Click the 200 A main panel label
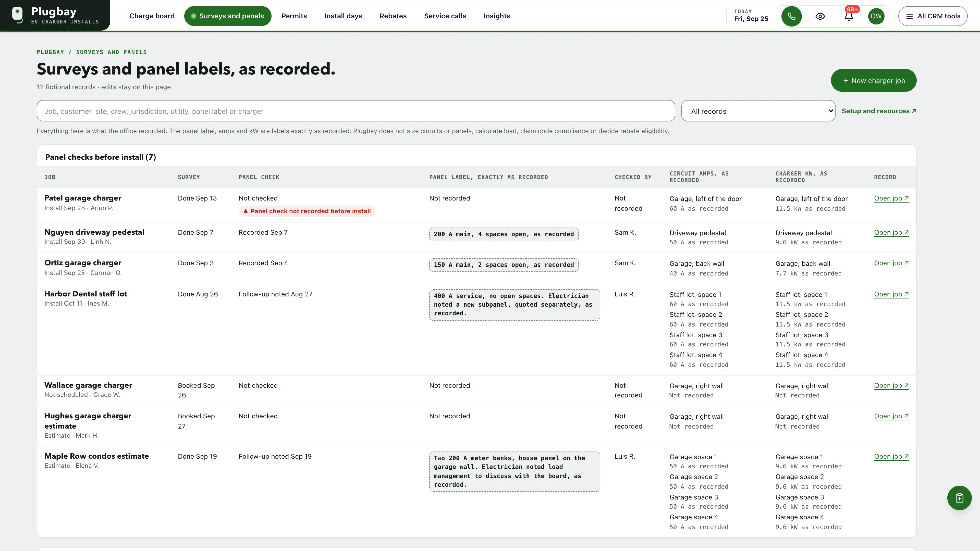Viewport: 980px width, 551px height. coord(504,234)
